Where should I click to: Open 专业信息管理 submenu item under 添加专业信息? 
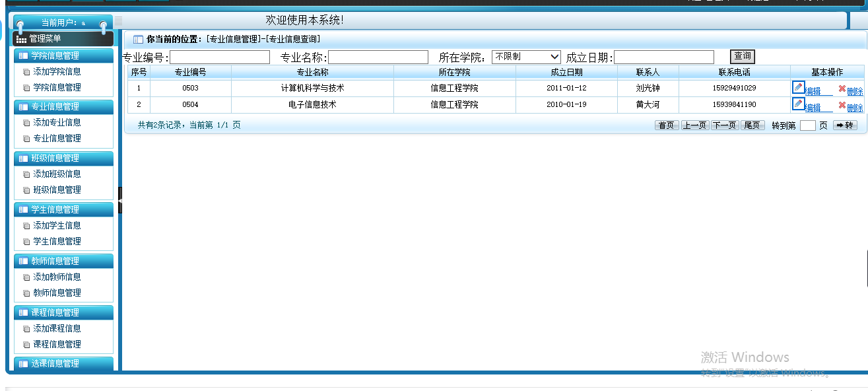coord(57,139)
